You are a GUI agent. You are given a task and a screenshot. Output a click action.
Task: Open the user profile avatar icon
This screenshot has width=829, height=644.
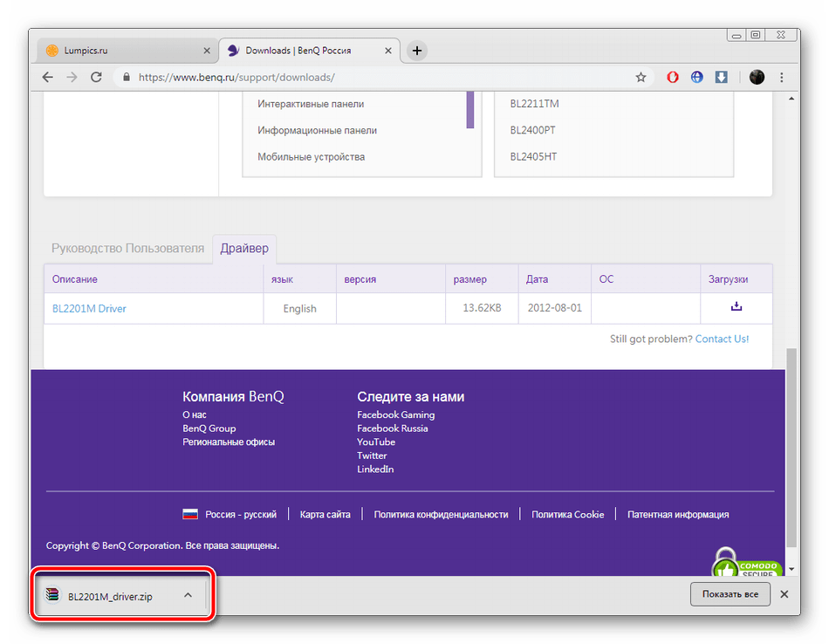[757, 77]
